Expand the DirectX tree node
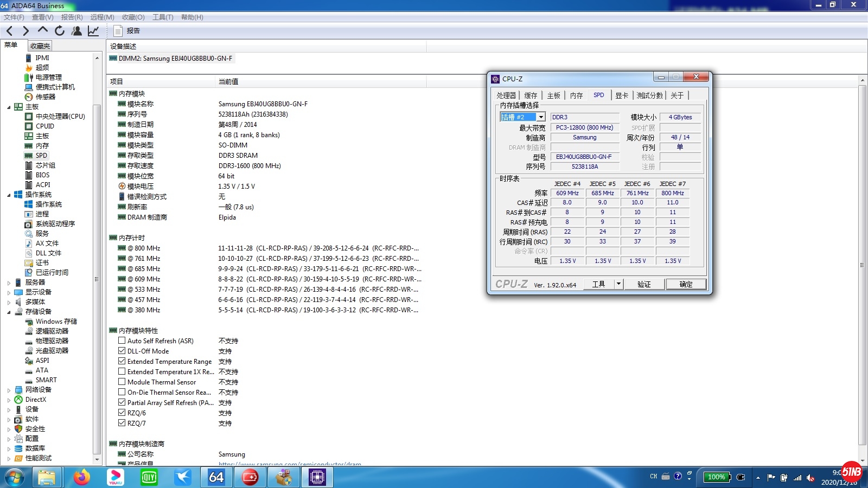This screenshot has height=488, width=868. pos(9,400)
